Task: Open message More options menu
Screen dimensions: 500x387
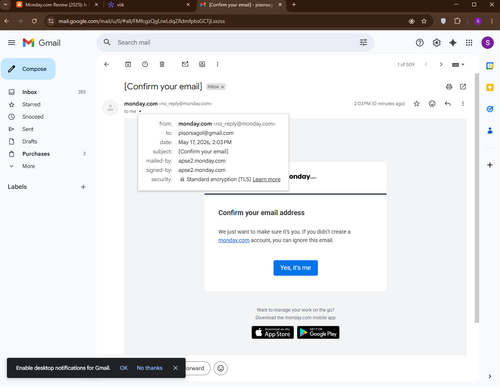Action: pos(463,104)
